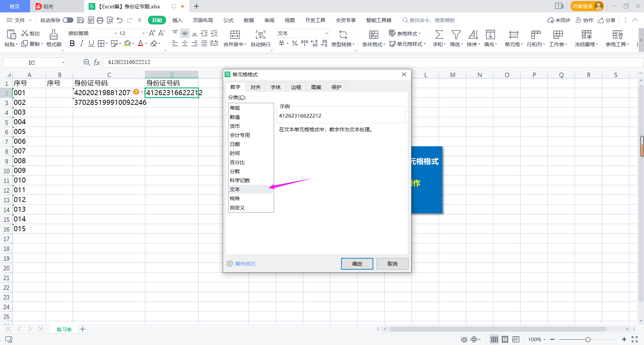Viewport: 644px width, 345px height.
Task: Click the zoom magnifier beside fx
Action: click(x=87, y=62)
